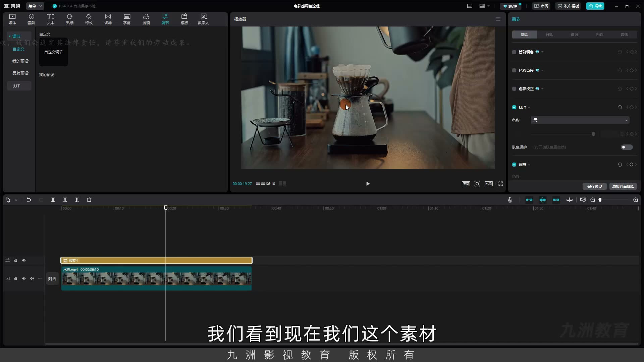The width and height of the screenshot is (644, 362).
Task: Enable the 色彩克隆 checkbox
Action: pos(514,70)
